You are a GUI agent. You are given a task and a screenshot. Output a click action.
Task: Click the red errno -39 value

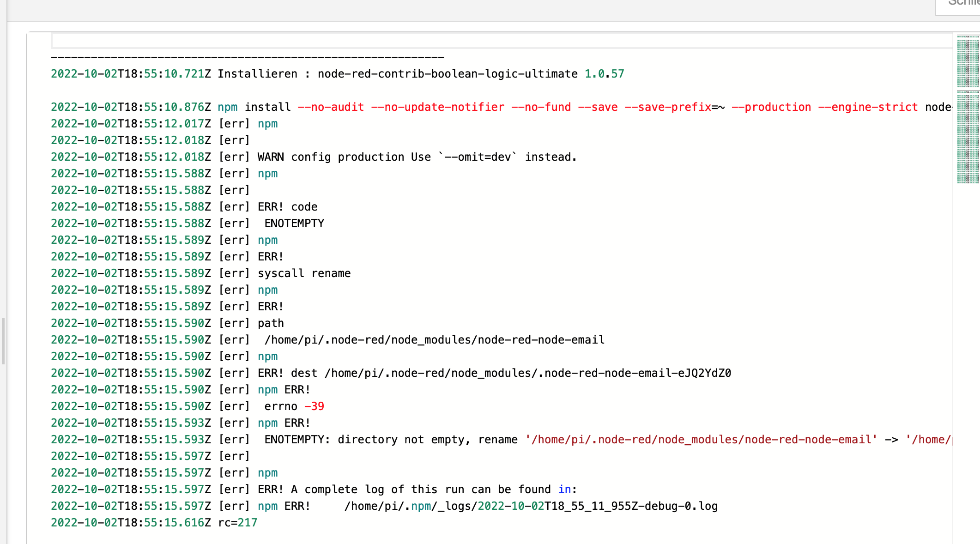(314, 406)
